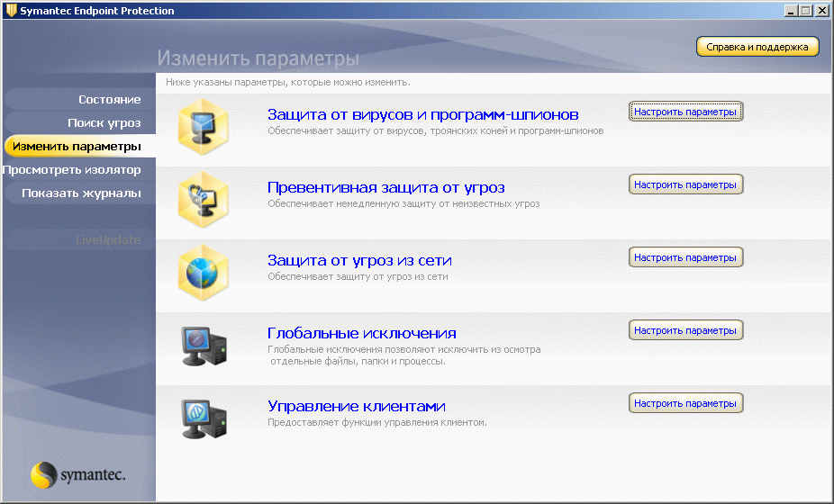Click the Превентивная защита от угроз heading
The height and width of the screenshot is (504, 834).
[x=386, y=187]
